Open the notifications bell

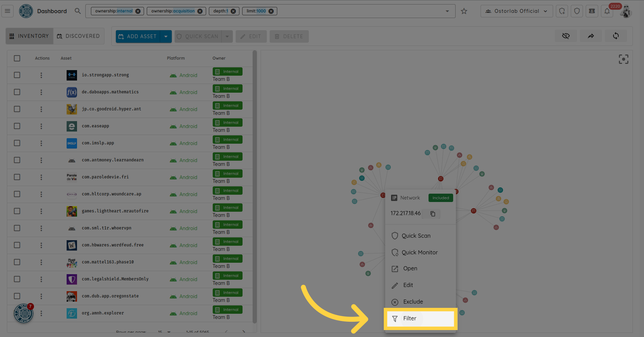click(x=607, y=11)
